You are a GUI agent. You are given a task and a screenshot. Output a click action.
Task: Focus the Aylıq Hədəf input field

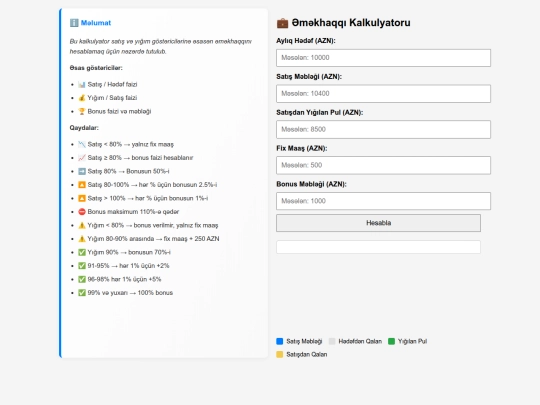[x=383, y=58]
